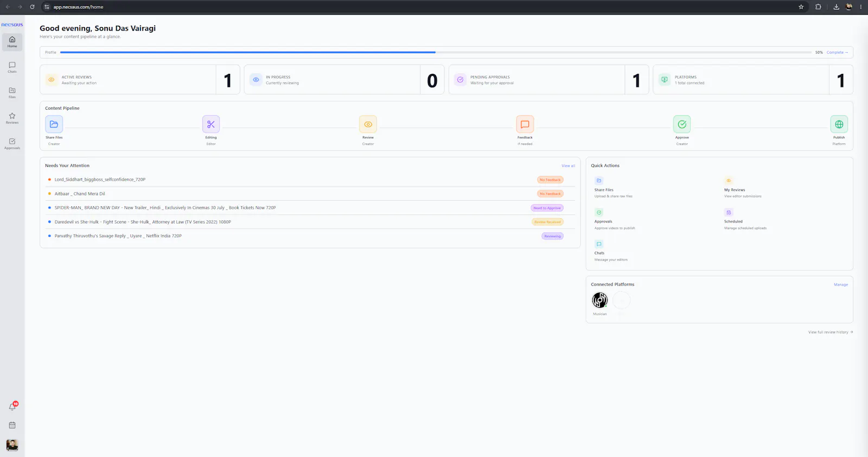Open the Active Reviews card

140,80
